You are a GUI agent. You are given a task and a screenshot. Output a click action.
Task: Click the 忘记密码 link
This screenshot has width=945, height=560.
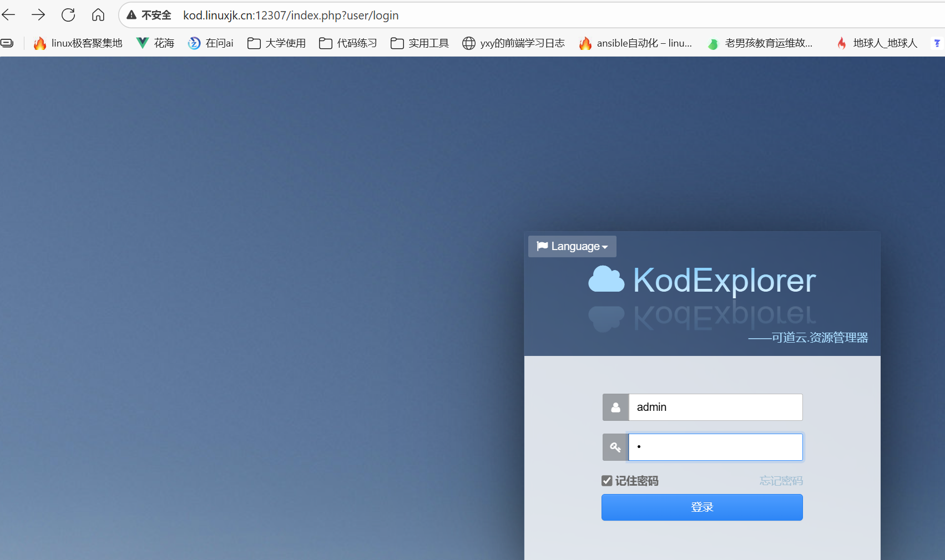click(x=781, y=481)
